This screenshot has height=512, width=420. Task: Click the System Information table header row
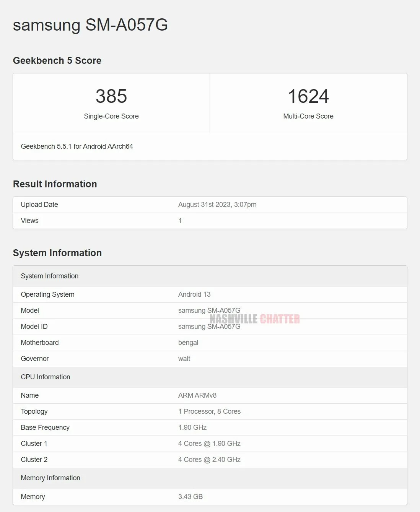[210, 276]
